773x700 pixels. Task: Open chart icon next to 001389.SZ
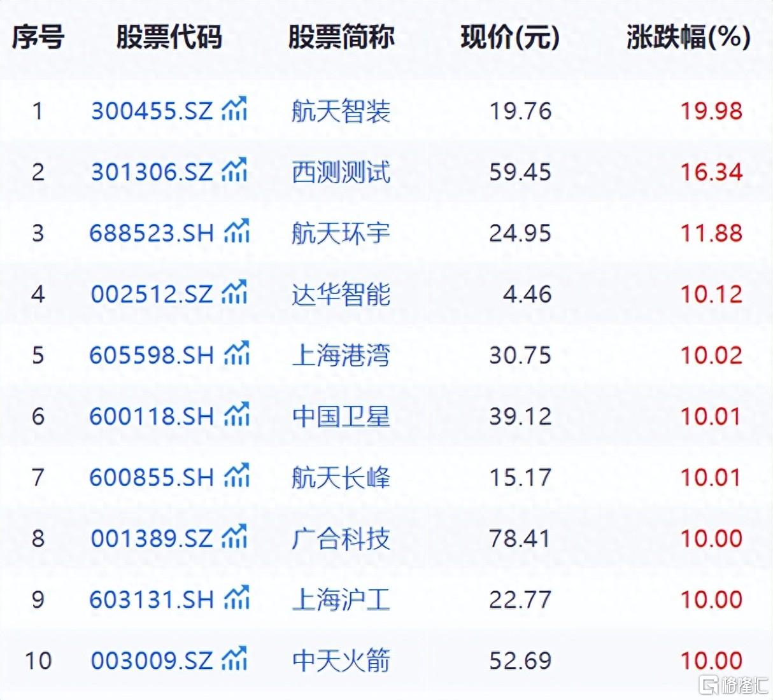(234, 538)
